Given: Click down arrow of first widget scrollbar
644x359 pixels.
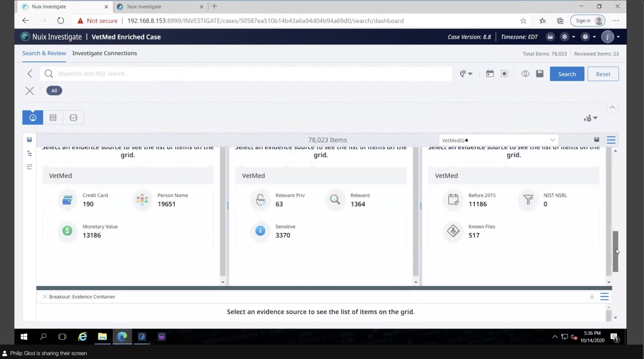Looking at the screenshot, I should (x=223, y=282).
